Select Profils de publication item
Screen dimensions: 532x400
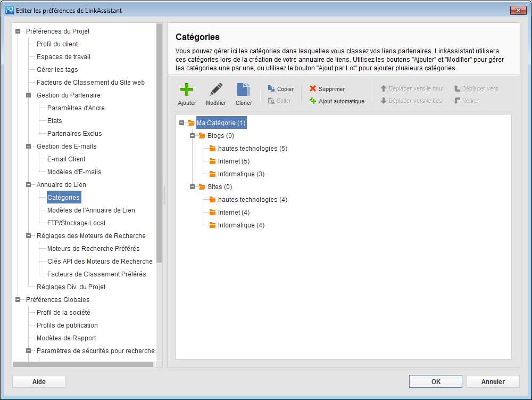pos(67,325)
